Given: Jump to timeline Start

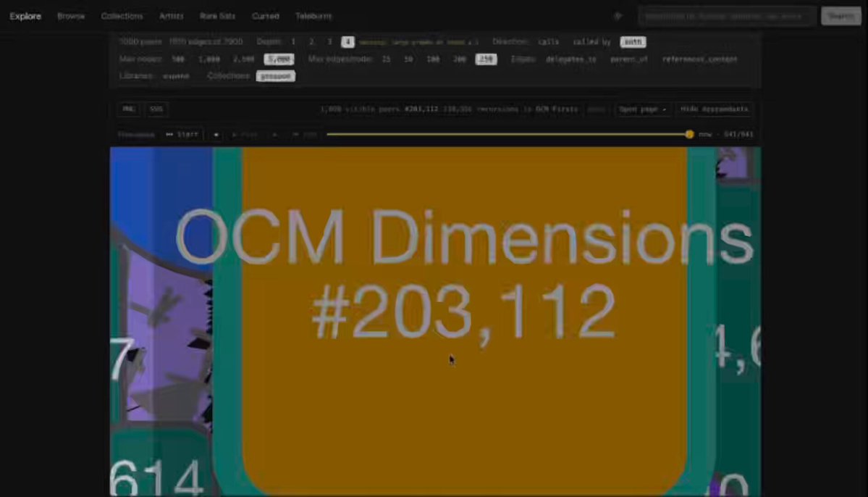Looking at the screenshot, I should click(x=182, y=135).
